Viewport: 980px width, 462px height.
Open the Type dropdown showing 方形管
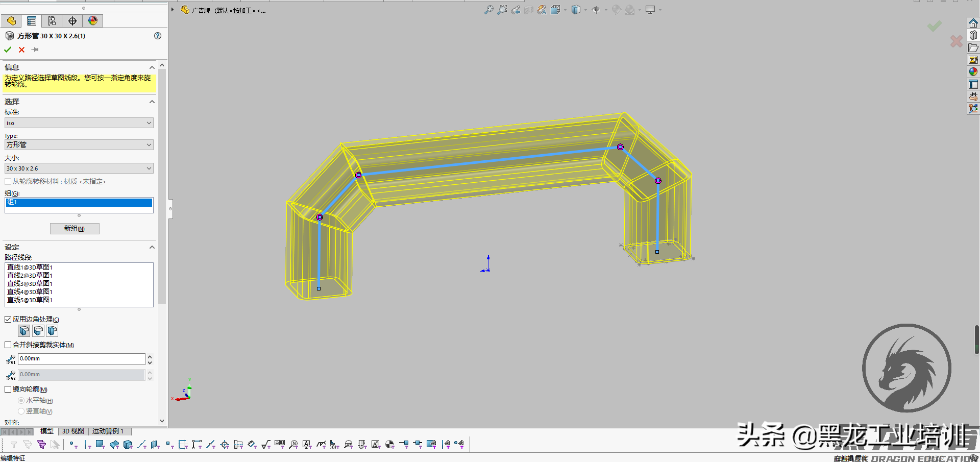click(x=149, y=144)
